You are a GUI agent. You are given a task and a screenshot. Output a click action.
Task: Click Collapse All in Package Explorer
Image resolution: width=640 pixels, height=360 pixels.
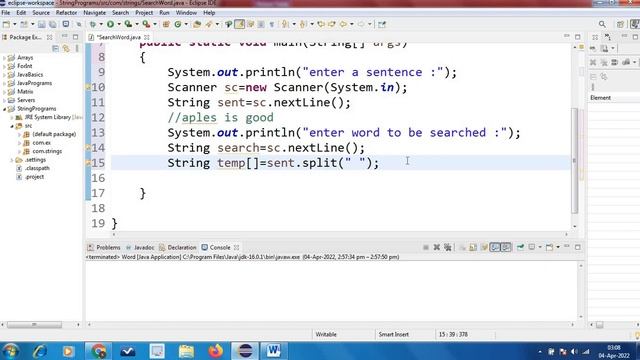tap(56, 49)
